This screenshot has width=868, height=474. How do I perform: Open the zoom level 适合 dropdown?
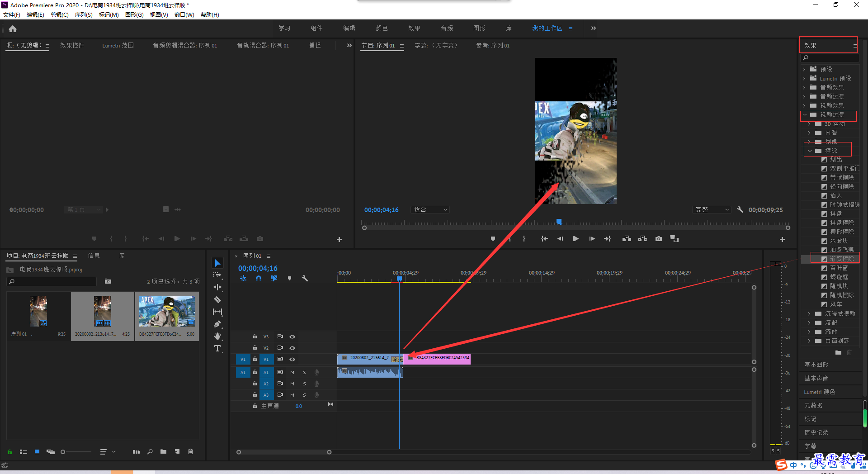tap(430, 210)
